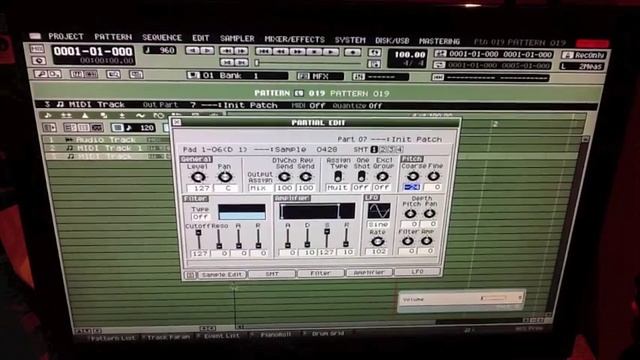The height and width of the screenshot is (360, 640).
Task: Click the play transport button
Action: tap(331, 52)
